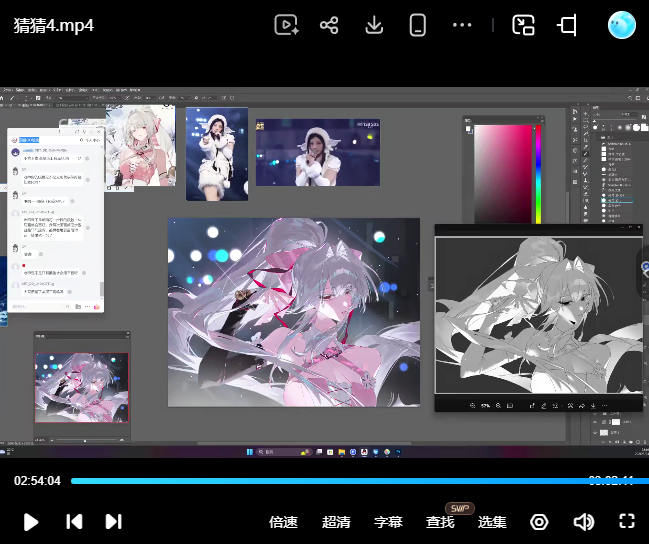This screenshot has width=649, height=544.
Task: Change quality via the 超清 option
Action: tap(336, 522)
